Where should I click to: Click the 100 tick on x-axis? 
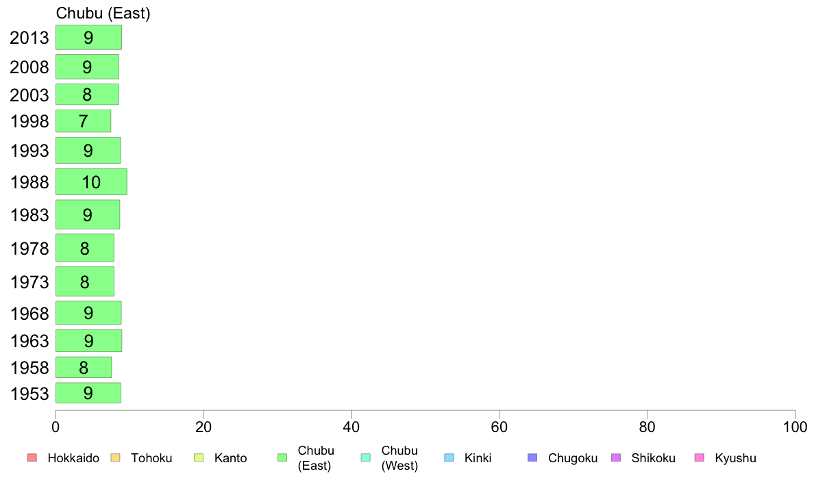tap(795, 427)
